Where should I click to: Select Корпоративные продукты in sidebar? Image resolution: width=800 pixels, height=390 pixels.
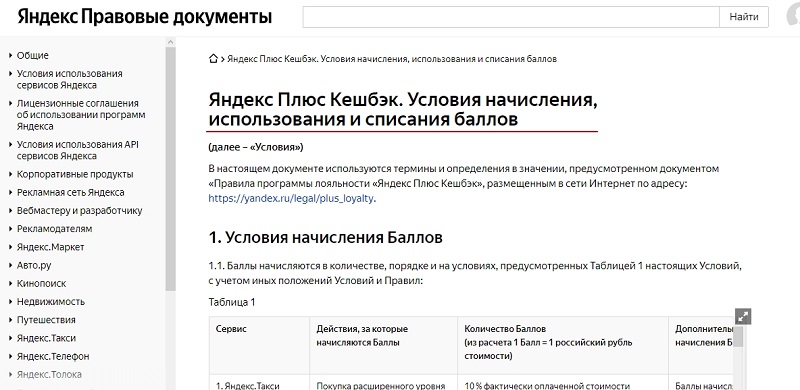[x=75, y=174]
